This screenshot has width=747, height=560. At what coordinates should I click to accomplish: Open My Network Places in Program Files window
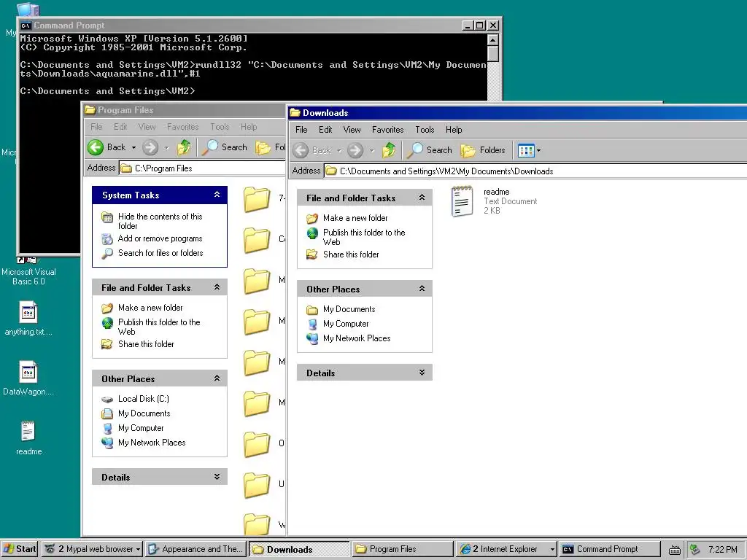(152, 443)
